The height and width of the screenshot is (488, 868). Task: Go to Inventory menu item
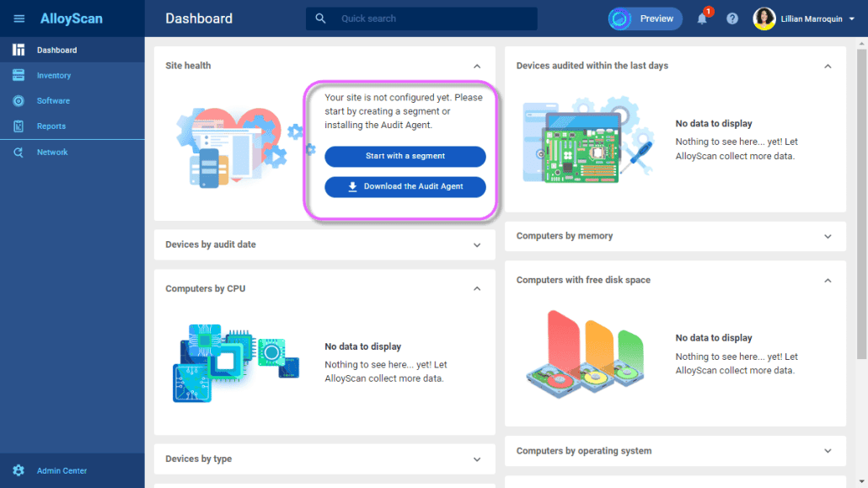click(72, 75)
